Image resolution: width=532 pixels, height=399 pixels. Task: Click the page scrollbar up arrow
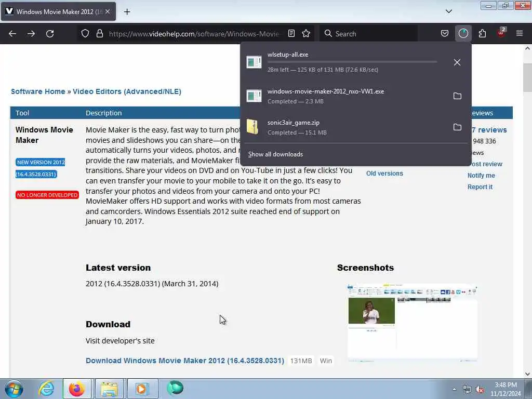click(527, 48)
